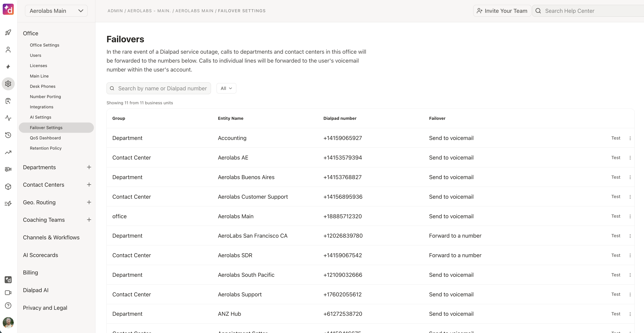
Task: Select the settings gear icon in sidebar
Action: (x=8, y=84)
